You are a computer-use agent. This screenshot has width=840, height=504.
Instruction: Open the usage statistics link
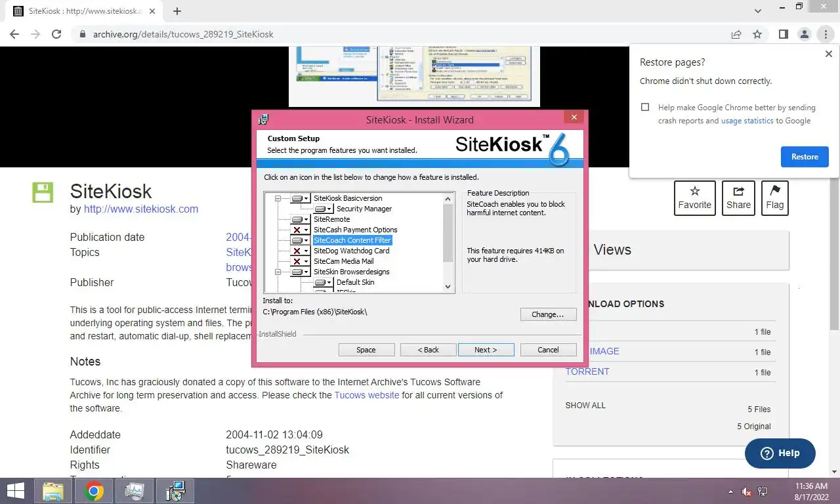[x=747, y=121]
